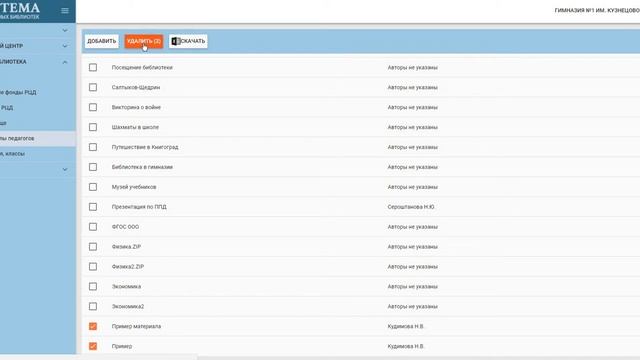Viewport: 640px width, 360px height.
Task: Open the Викторина о войне entry
Action: [x=136, y=107]
